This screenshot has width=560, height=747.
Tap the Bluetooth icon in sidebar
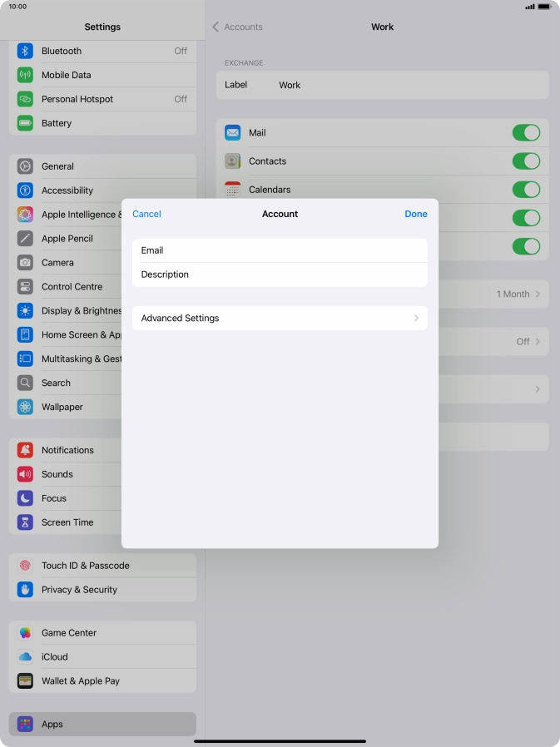(x=25, y=51)
